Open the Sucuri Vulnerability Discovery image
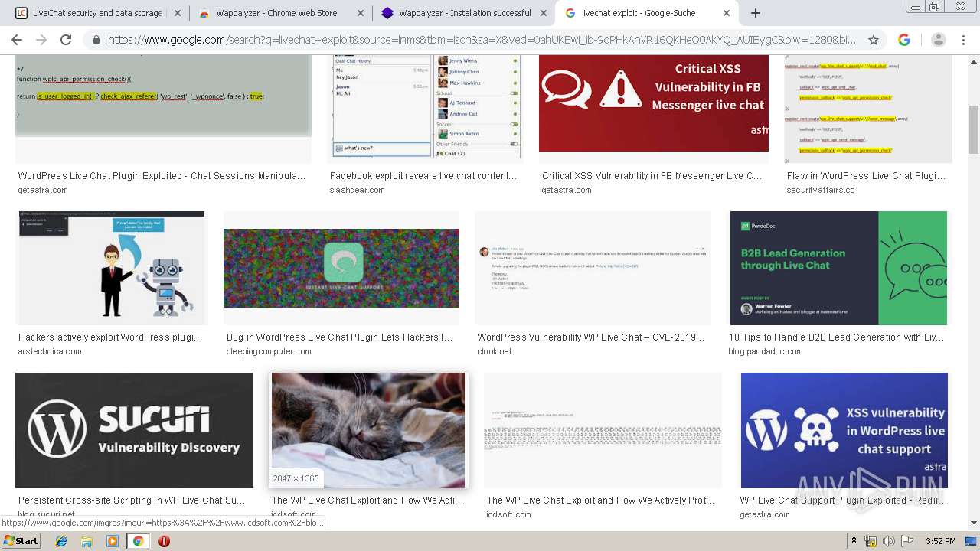Screen dimensions: 980x551 134,430
